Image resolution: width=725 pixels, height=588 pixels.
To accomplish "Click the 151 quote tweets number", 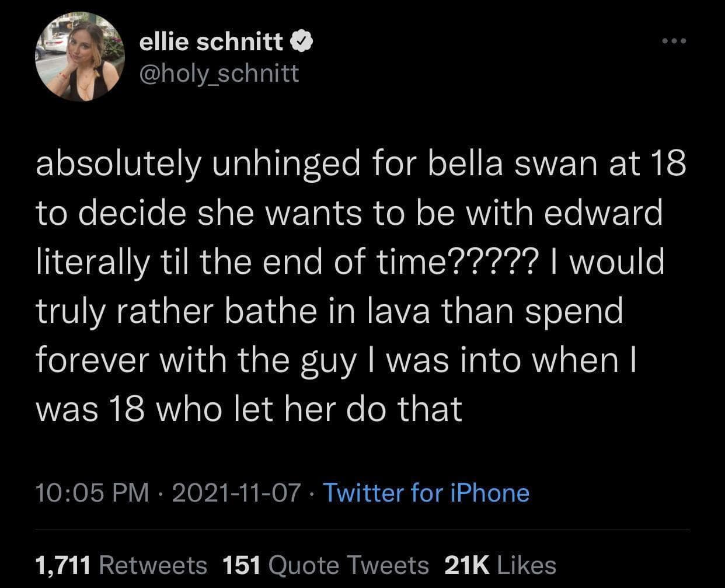I will (x=242, y=565).
